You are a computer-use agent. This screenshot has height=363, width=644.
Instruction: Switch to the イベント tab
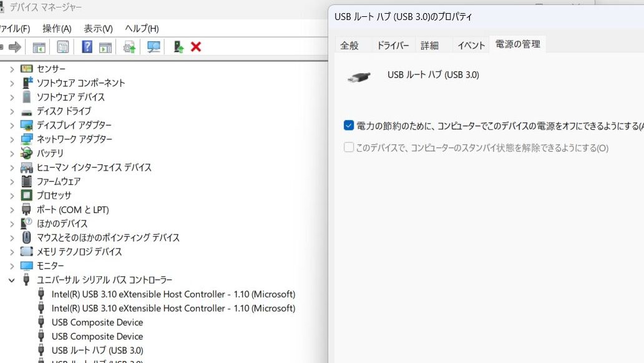coord(471,44)
